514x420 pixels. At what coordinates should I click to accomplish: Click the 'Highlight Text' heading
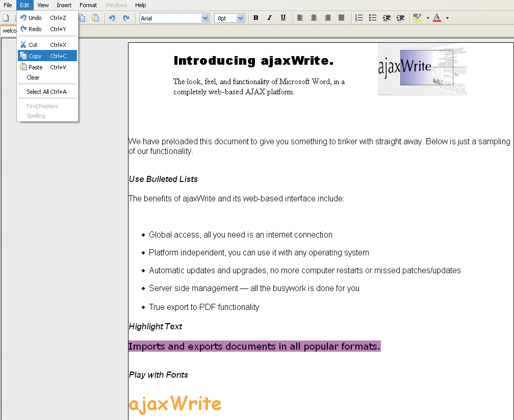[156, 326]
